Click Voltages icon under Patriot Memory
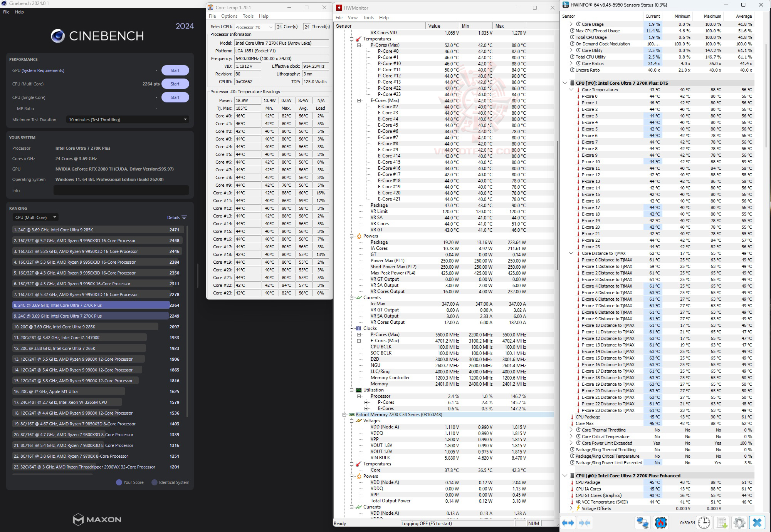This screenshot has width=771, height=532. (x=359, y=421)
